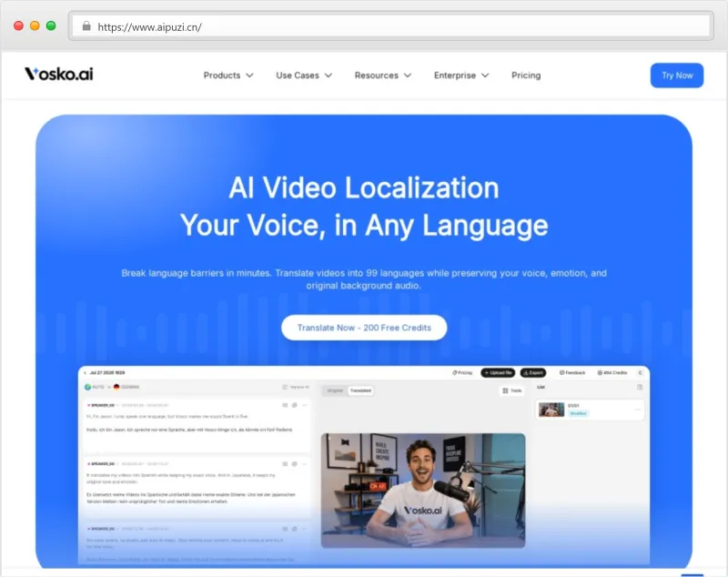The height and width of the screenshot is (577, 728).
Task: Click the Try Now button
Action: click(677, 76)
